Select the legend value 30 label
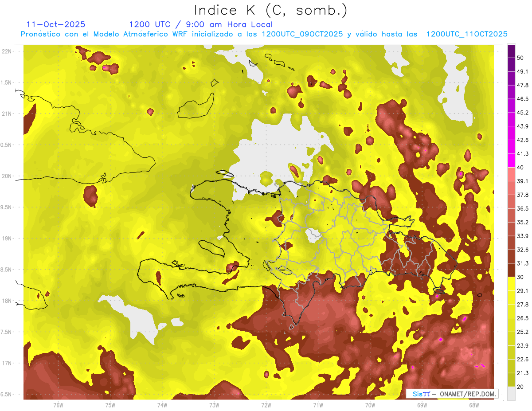Viewport: 532px width, 411px height. point(521,277)
